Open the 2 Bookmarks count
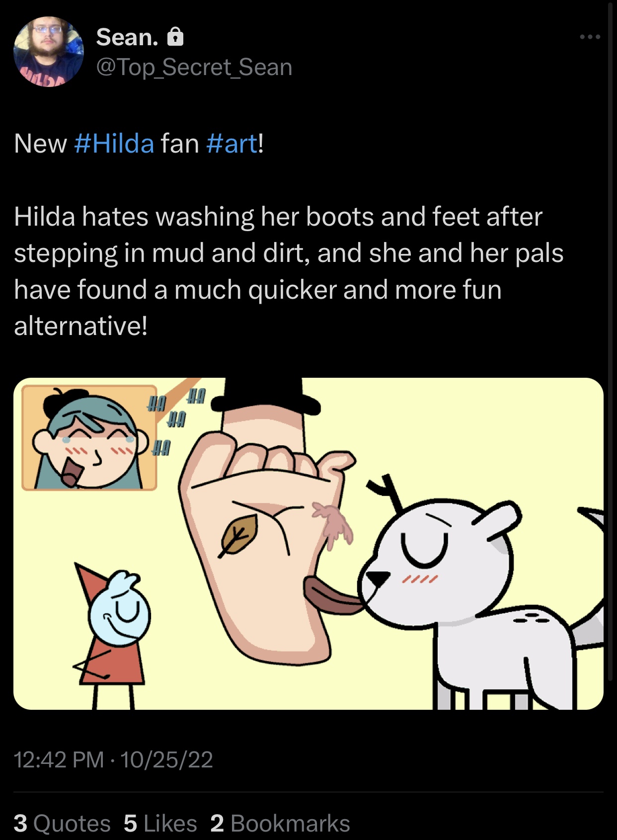 tap(280, 824)
